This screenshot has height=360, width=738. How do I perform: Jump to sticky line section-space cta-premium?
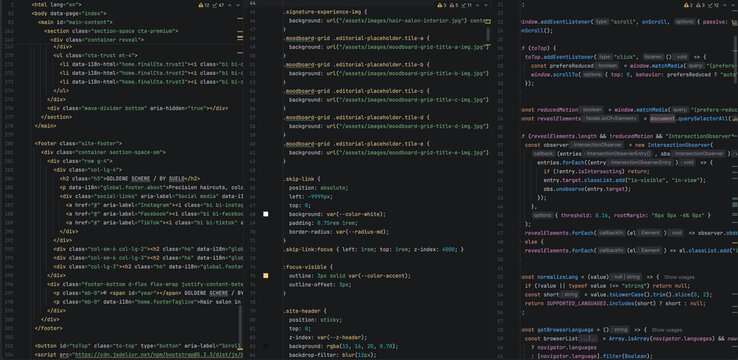point(111,31)
